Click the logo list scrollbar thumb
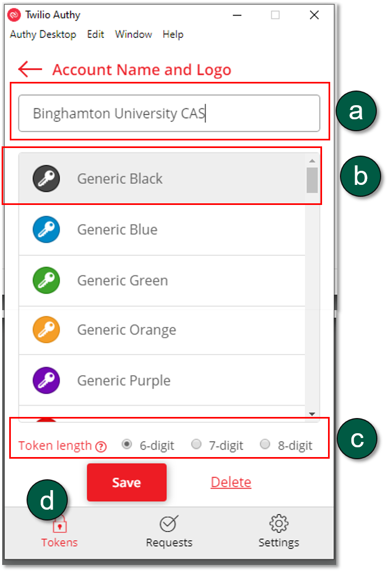Viewport: 392px width, 572px height. point(312,180)
